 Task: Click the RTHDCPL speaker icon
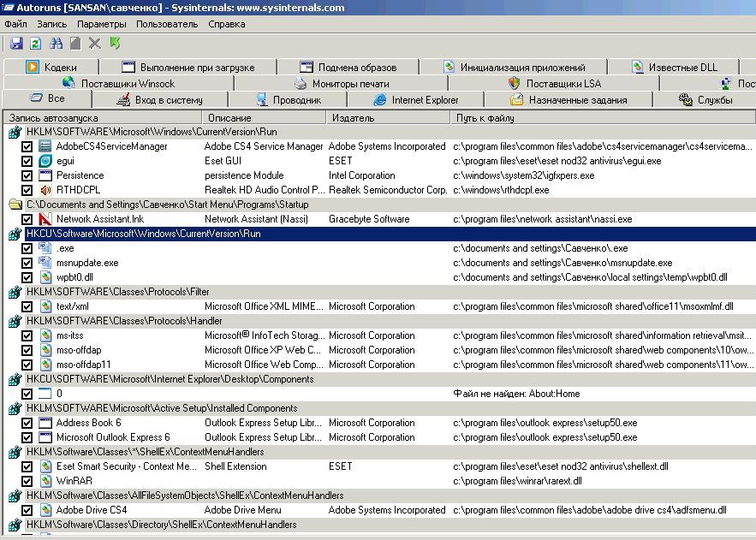point(45,190)
